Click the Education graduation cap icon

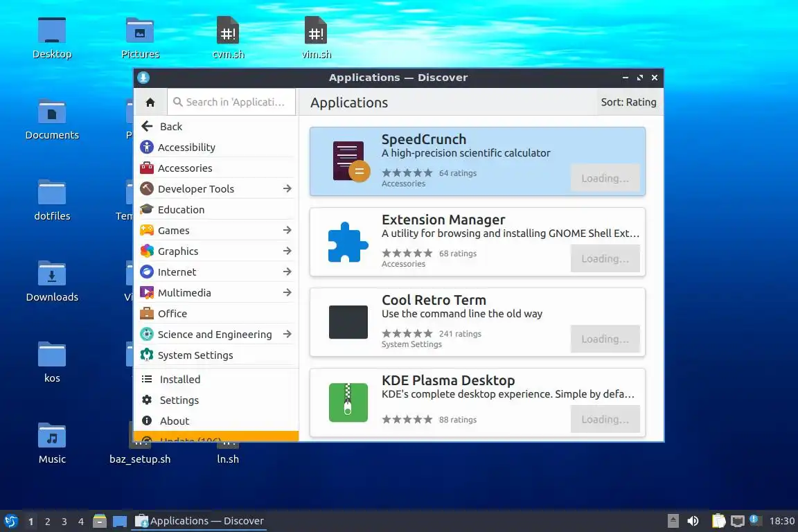pyautogui.click(x=147, y=209)
